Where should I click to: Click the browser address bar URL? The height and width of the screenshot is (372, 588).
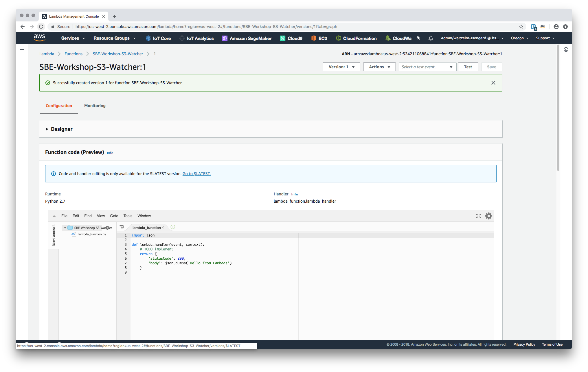[206, 27]
